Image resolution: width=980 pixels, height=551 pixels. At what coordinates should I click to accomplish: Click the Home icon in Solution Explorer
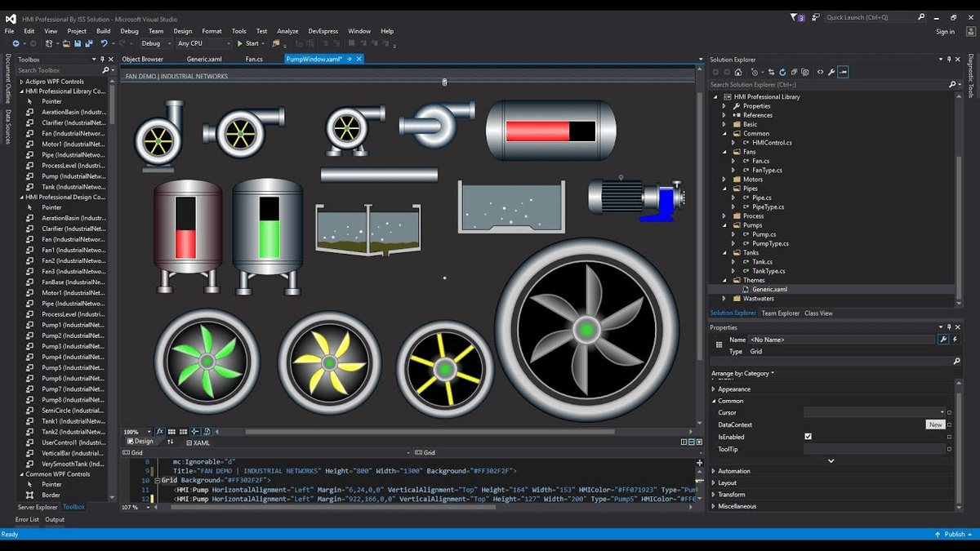click(738, 72)
